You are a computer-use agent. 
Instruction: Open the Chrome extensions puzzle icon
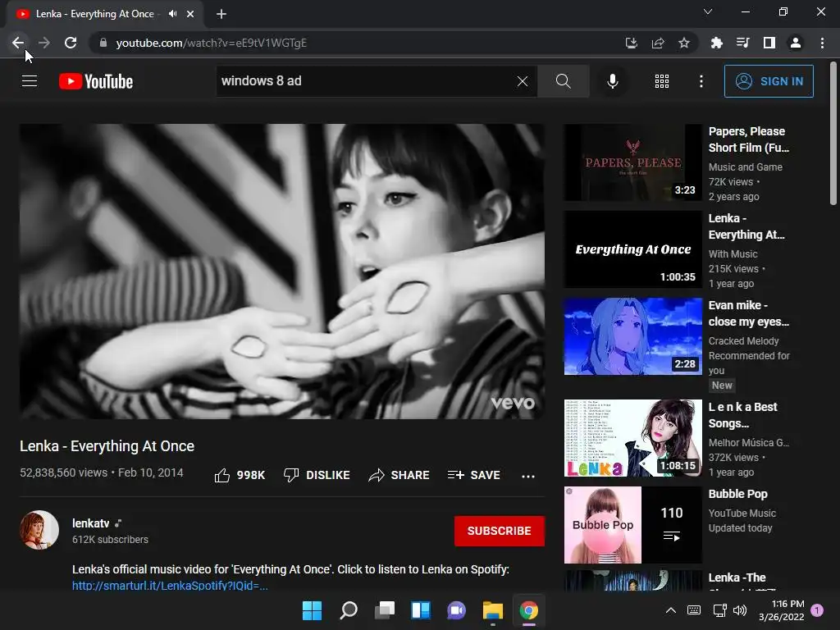[716, 43]
